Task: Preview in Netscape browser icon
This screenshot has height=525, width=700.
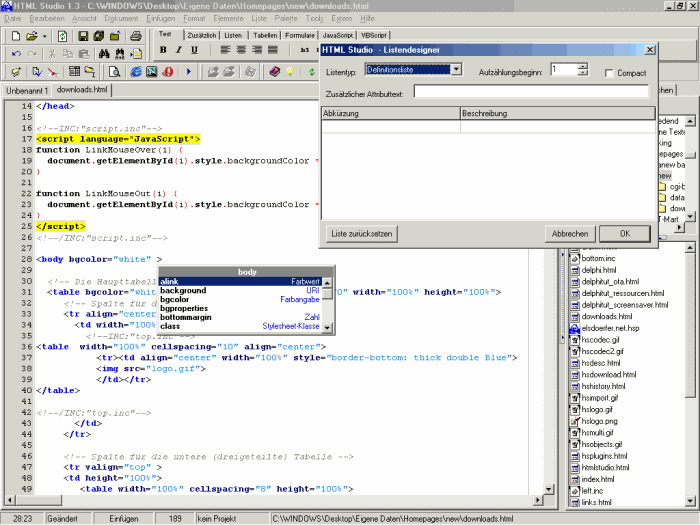Action: tap(152, 71)
